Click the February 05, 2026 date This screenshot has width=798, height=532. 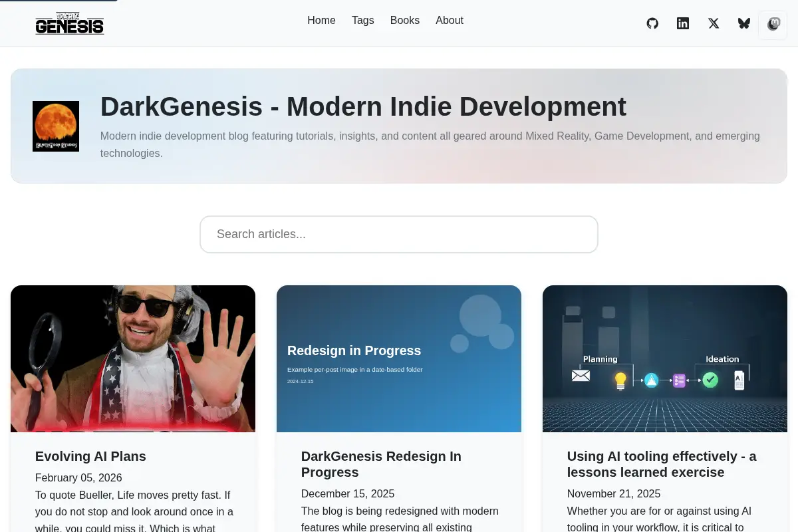click(x=78, y=477)
